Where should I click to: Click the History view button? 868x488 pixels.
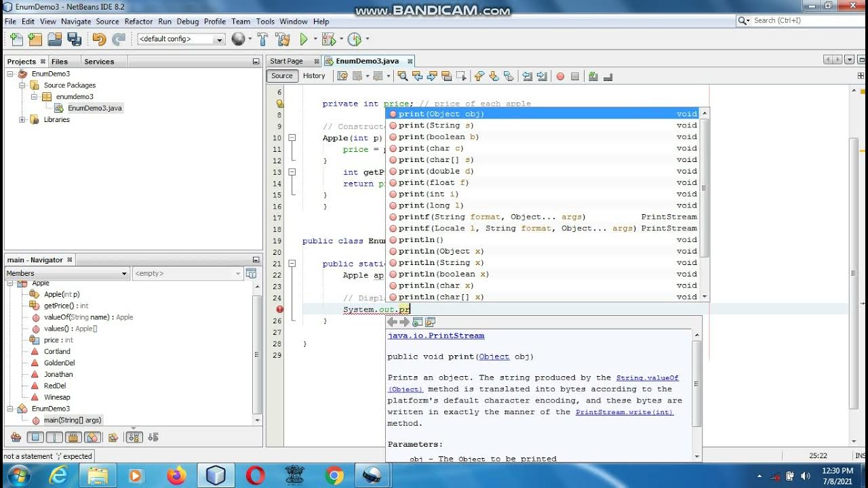(x=314, y=76)
